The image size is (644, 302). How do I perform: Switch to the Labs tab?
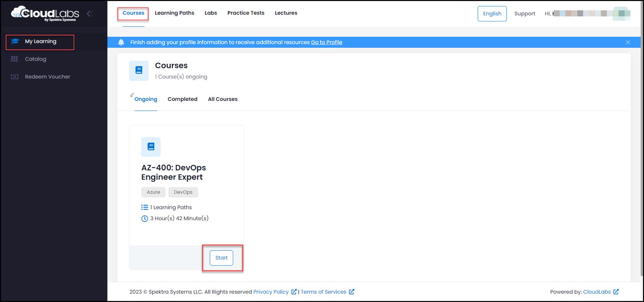coord(211,13)
